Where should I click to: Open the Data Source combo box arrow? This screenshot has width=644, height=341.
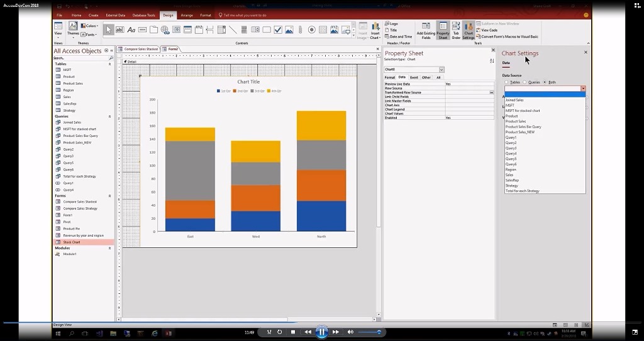pyautogui.click(x=583, y=89)
